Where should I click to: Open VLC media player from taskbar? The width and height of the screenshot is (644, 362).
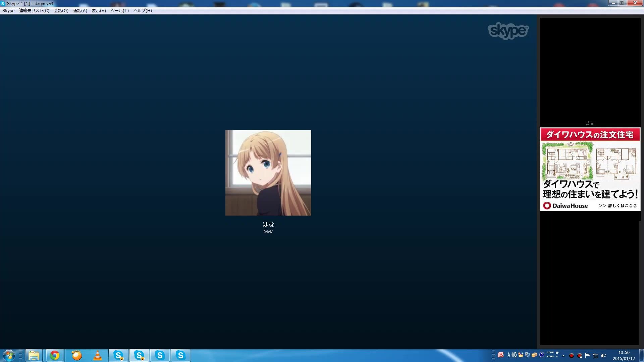pos(98,355)
